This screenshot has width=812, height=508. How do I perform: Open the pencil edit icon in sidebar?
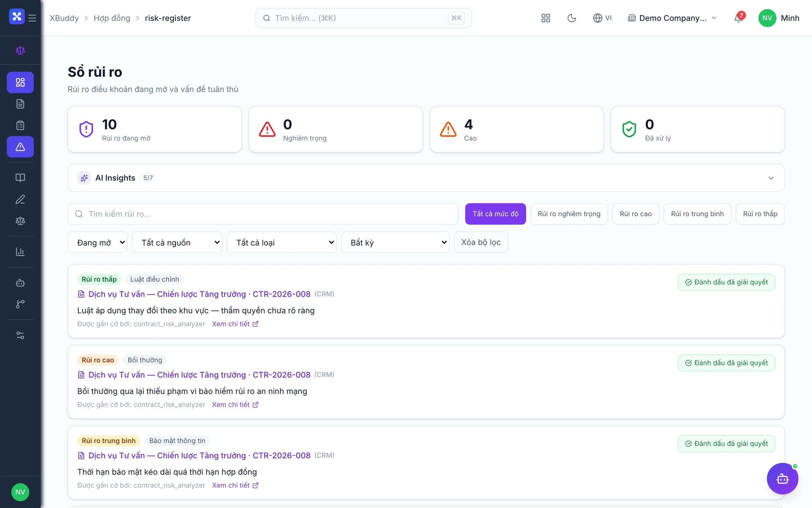20,199
